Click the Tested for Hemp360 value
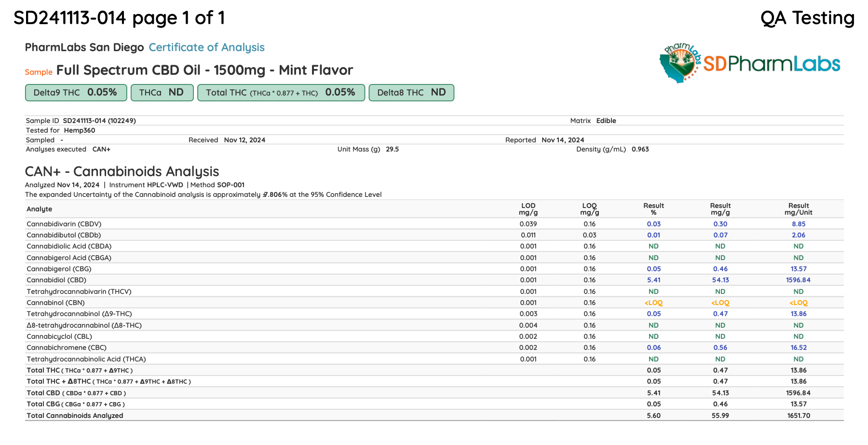The image size is (868, 445). pos(80,130)
